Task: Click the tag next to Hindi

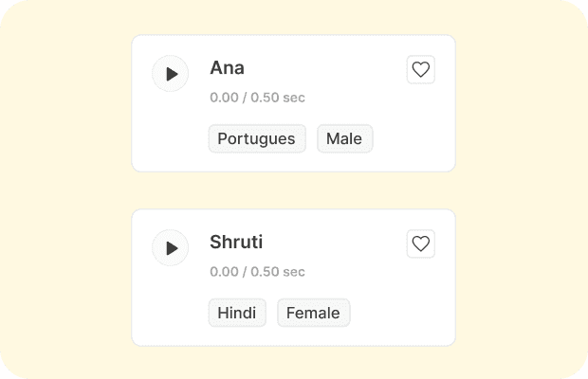Action: tap(314, 313)
